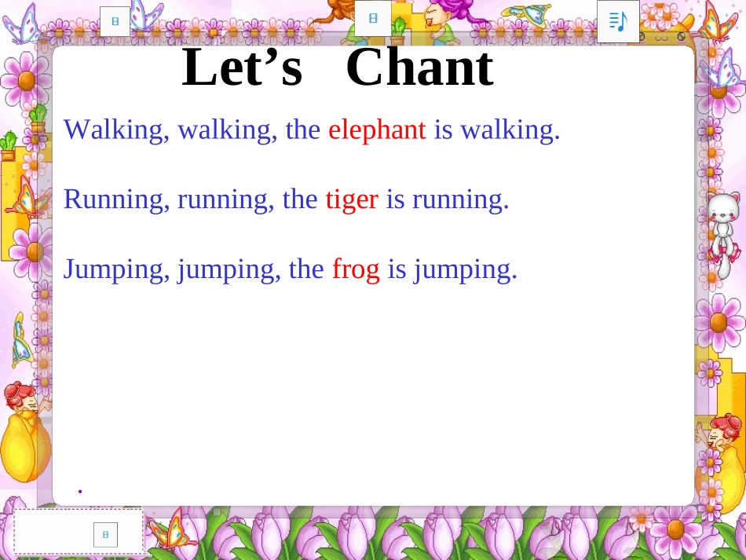
Task: Click the red word frog
Action: [356, 269]
